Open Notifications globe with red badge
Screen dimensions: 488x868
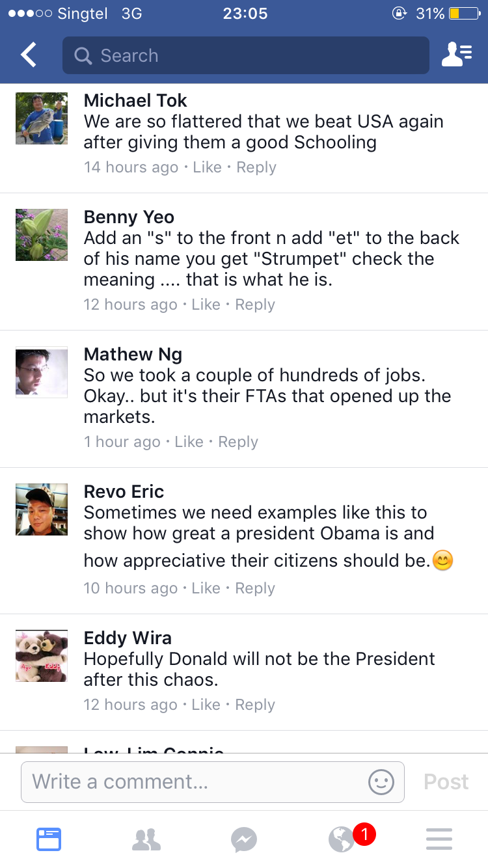pyautogui.click(x=342, y=839)
